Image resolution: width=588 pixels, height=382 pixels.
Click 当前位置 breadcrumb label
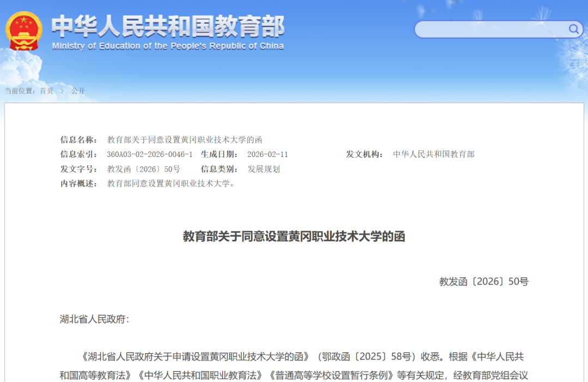click(19, 91)
